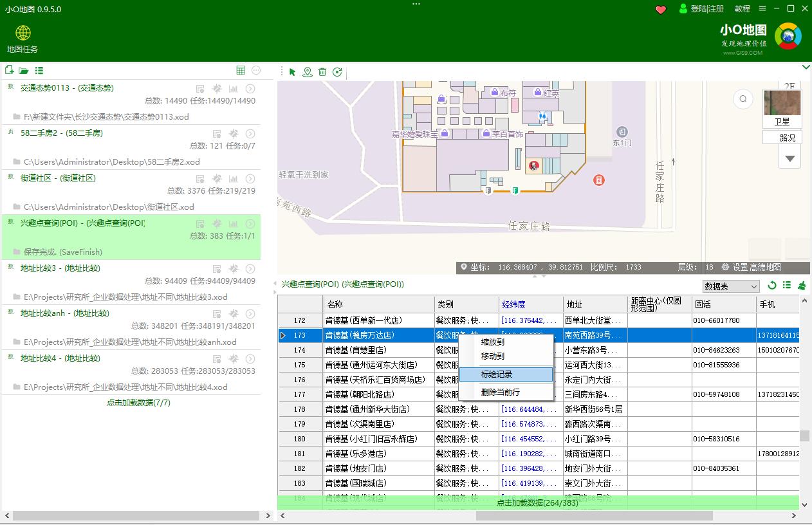Click the refresh tool on the map toolbar
This screenshot has width=812, height=525.
coord(337,72)
